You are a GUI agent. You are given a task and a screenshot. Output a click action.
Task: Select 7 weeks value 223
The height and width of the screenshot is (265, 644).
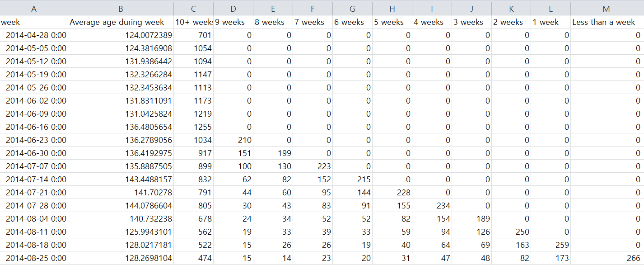click(313, 166)
